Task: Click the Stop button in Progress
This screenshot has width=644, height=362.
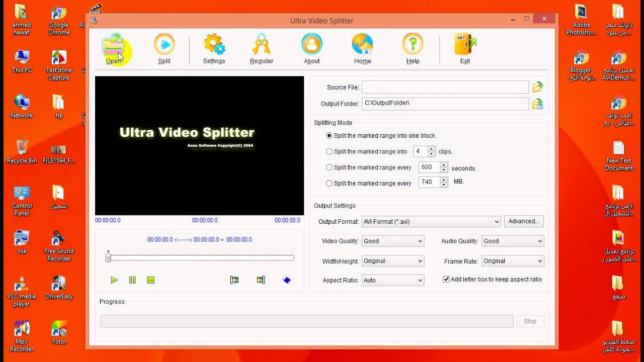Action: pos(530,321)
